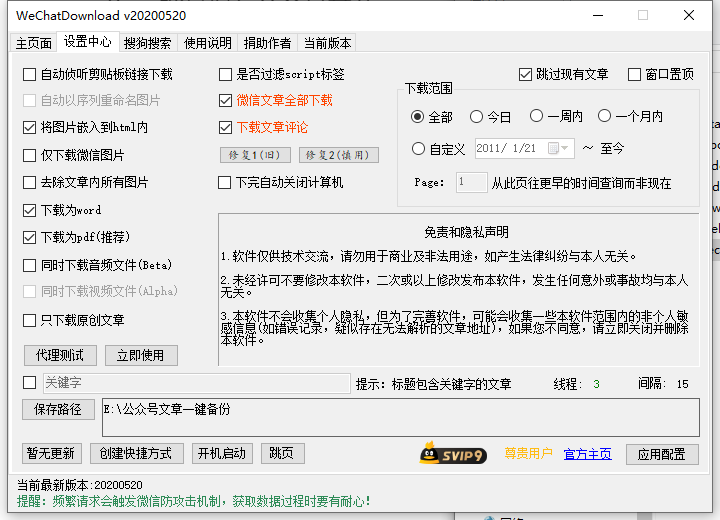
Task: Open the date picker calendar dropdown
Action: (559, 148)
